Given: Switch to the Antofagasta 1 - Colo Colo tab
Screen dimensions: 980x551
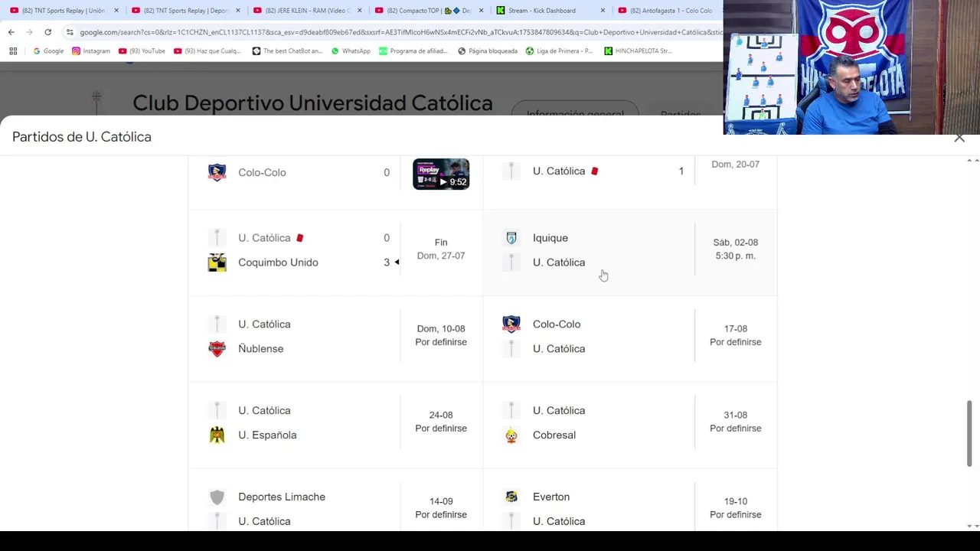Looking at the screenshot, I should coord(666,11).
